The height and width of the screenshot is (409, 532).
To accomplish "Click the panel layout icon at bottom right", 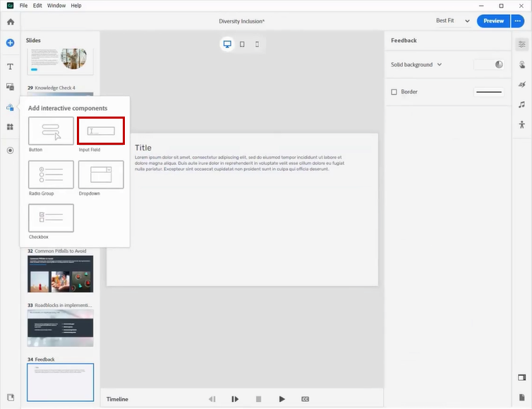I will tap(522, 377).
